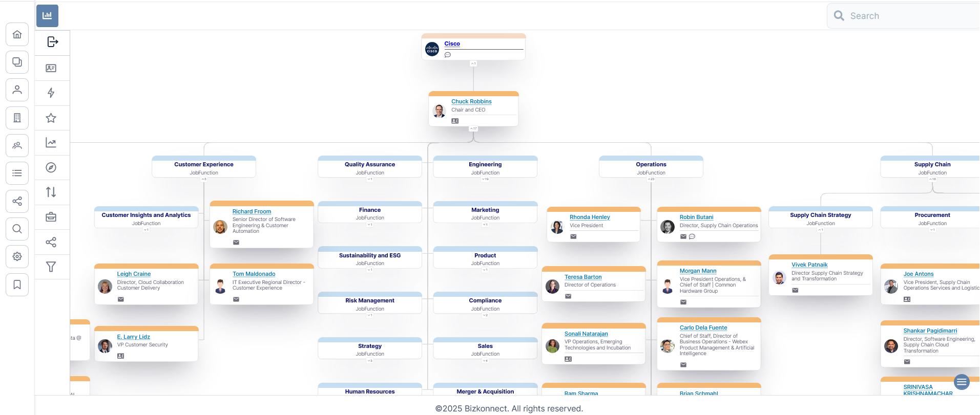Open Carlo Dela Fuente profile link

(703, 328)
